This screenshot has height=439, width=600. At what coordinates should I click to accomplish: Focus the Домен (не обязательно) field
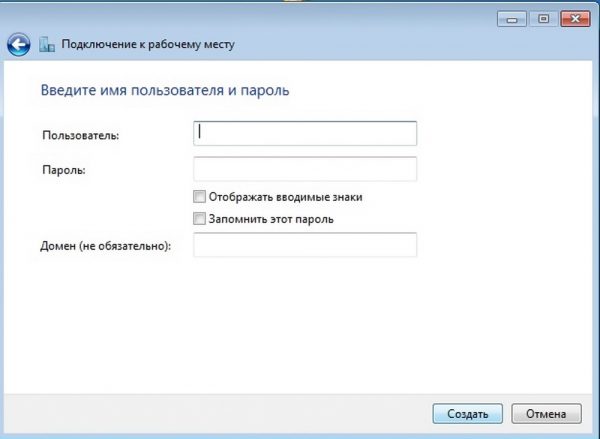(x=305, y=245)
